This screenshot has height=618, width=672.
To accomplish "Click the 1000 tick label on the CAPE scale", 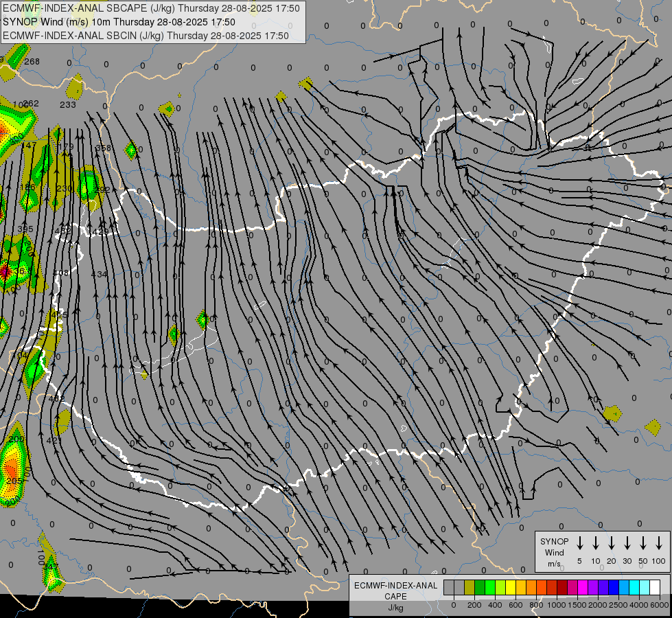I will click(x=556, y=605).
